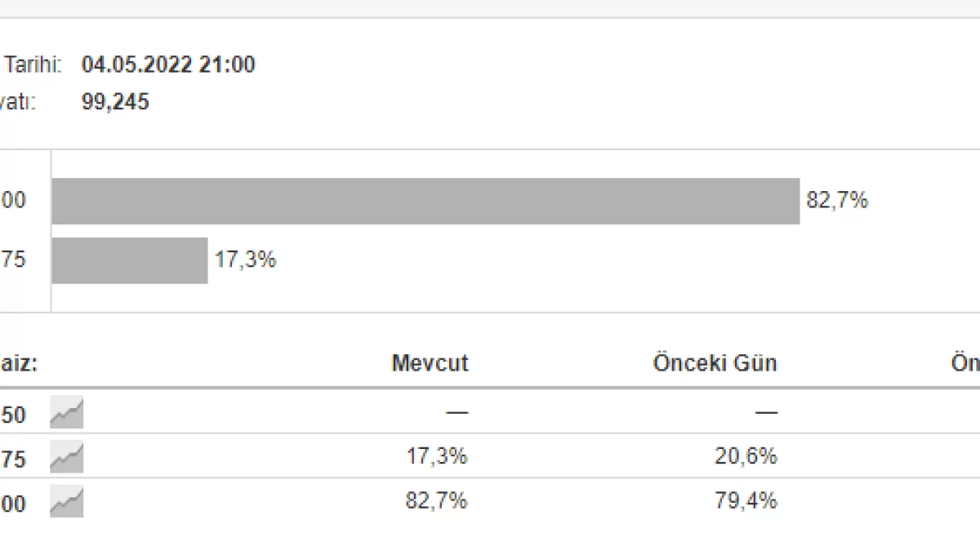Image resolution: width=980 pixels, height=551 pixels.
Task: Select the 20,6% cell under Önceki Gün
Action: click(x=746, y=456)
